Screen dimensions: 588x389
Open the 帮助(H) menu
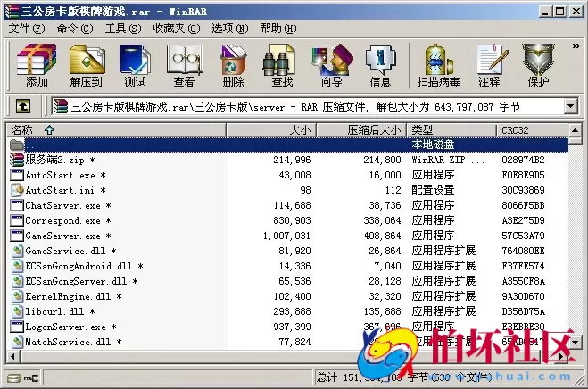pos(277,29)
